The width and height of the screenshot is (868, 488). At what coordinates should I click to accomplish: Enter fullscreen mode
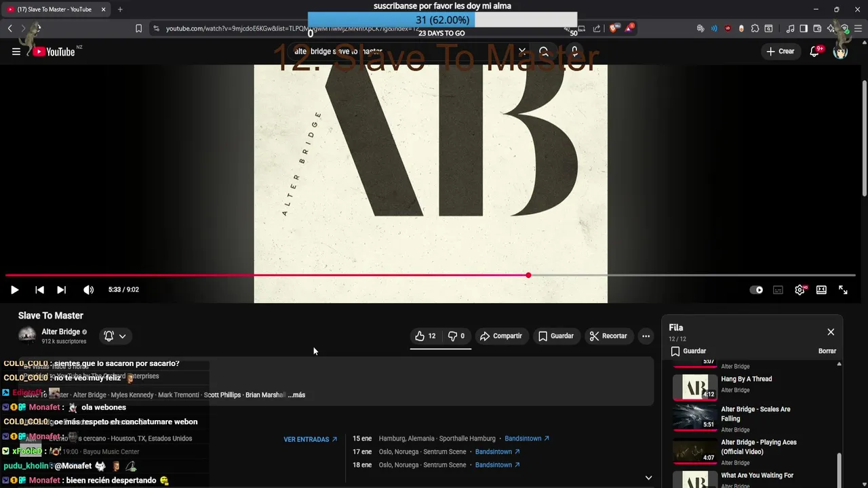pos(843,290)
